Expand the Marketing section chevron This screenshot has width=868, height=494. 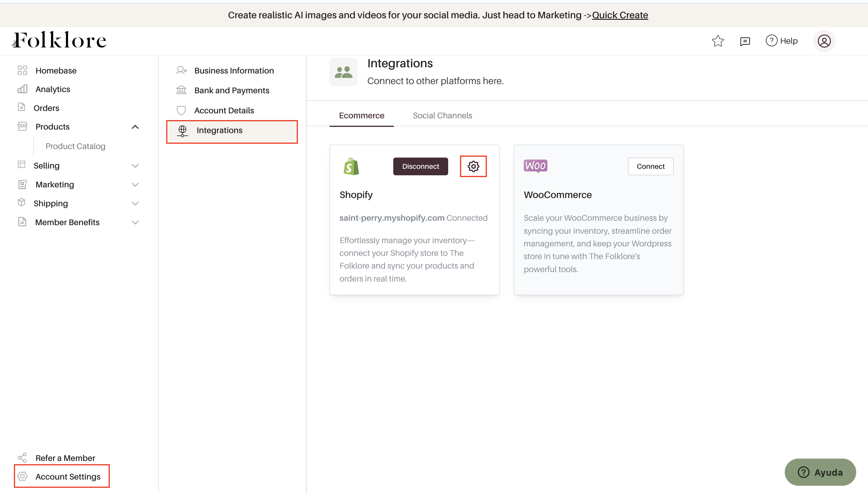tap(135, 184)
